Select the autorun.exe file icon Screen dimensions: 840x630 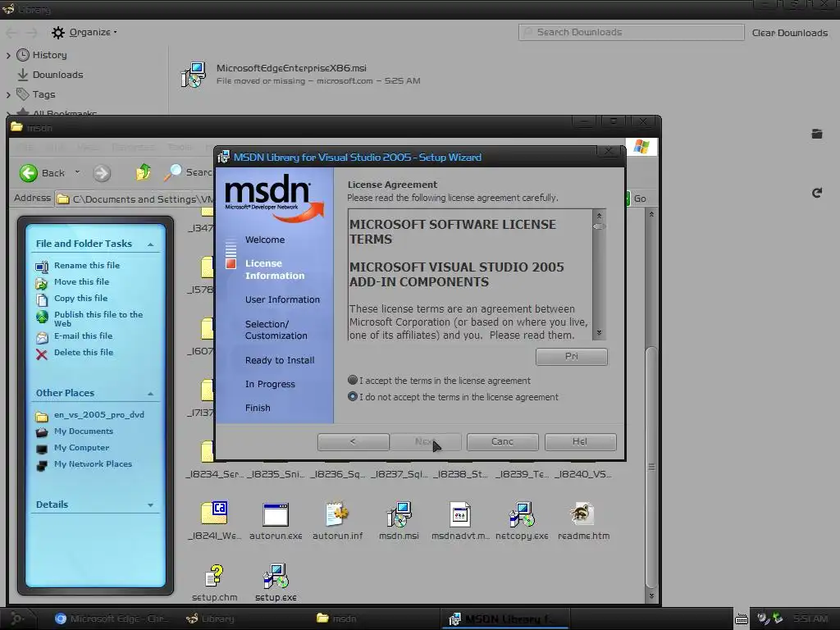pos(276,514)
